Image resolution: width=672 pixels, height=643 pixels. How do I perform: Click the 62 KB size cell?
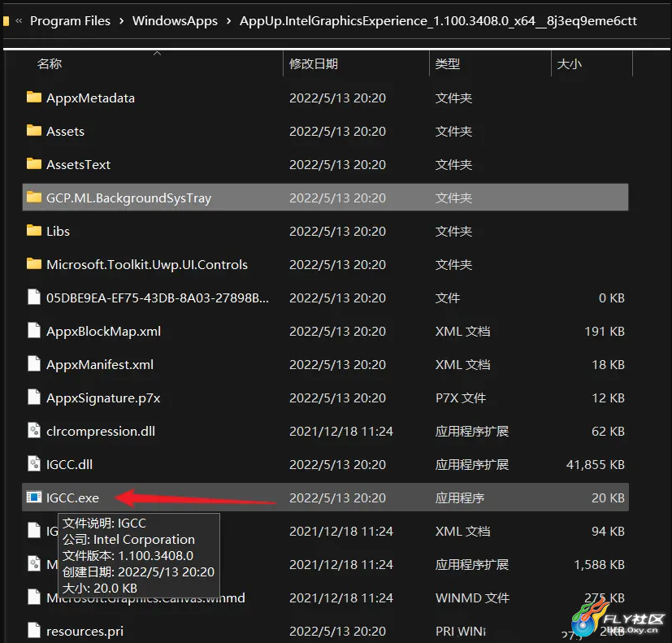(608, 431)
